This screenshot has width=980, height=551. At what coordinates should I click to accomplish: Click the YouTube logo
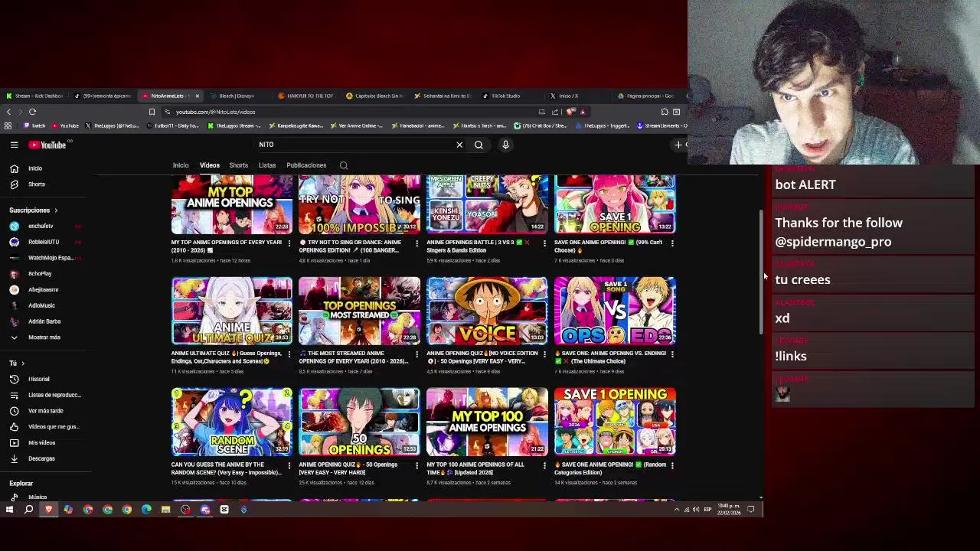[x=47, y=145]
